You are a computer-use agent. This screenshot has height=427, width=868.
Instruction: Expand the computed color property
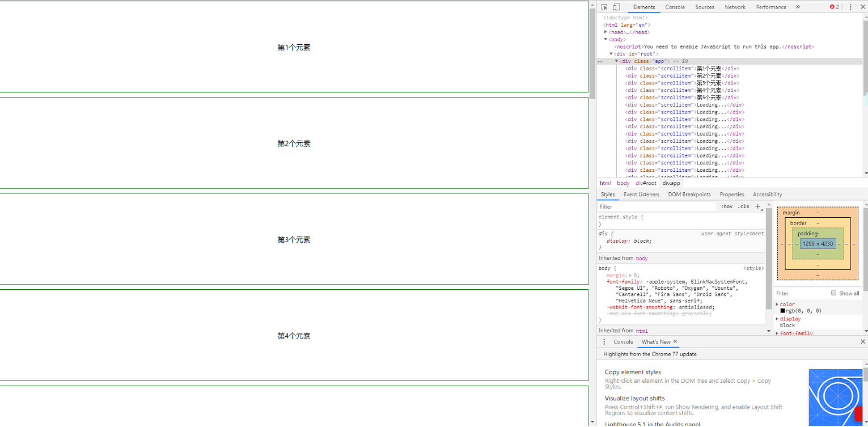point(777,305)
